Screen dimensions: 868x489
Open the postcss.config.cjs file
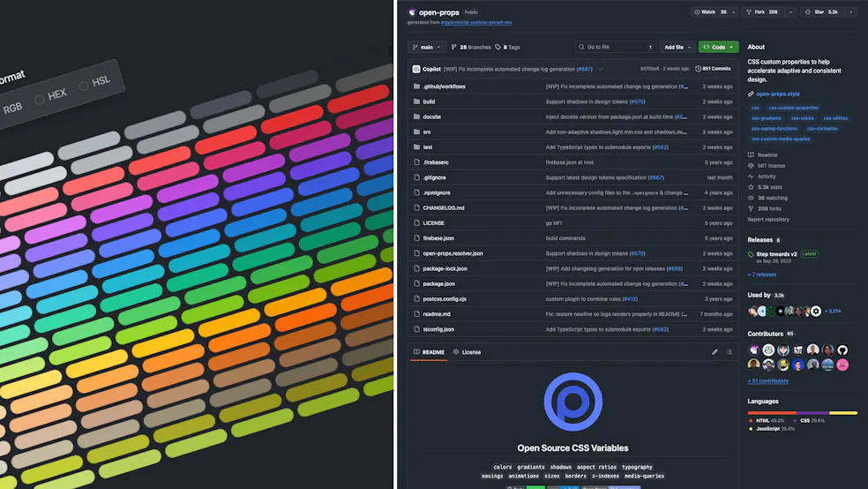click(x=445, y=299)
